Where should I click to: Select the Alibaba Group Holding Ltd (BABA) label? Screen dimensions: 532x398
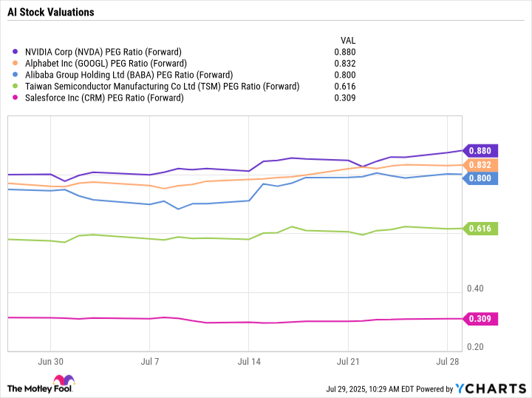[129, 75]
